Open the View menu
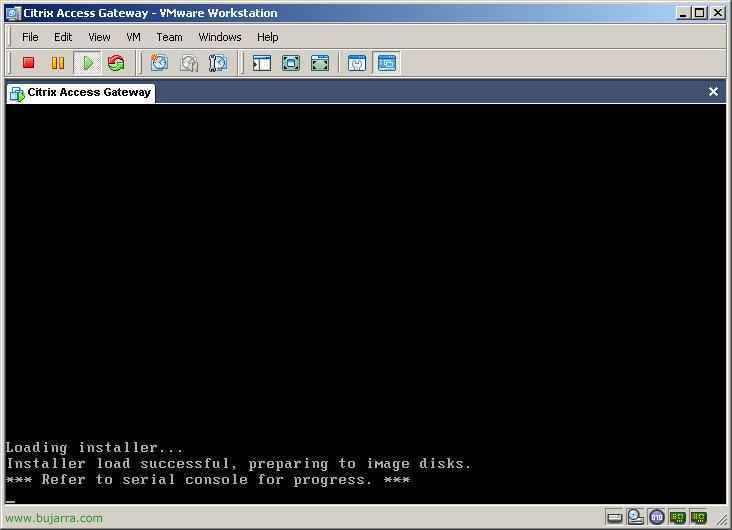 point(99,37)
